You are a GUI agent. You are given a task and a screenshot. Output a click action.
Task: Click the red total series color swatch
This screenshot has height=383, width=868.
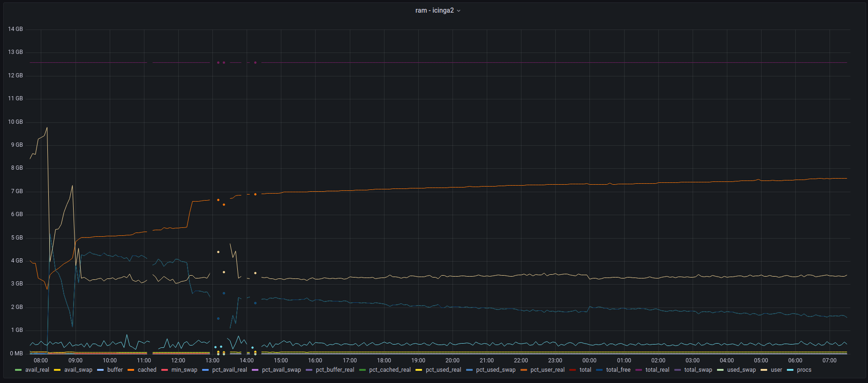point(573,370)
